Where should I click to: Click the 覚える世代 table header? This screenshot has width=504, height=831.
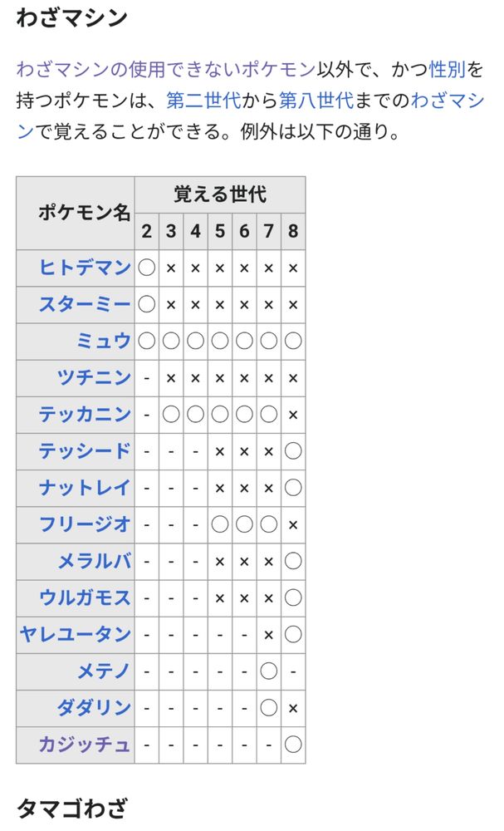click(220, 194)
